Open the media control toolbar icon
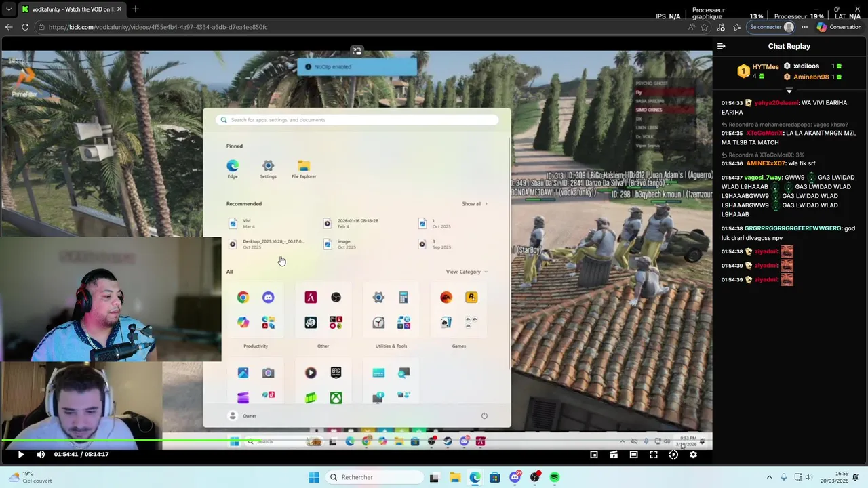 coord(721,27)
